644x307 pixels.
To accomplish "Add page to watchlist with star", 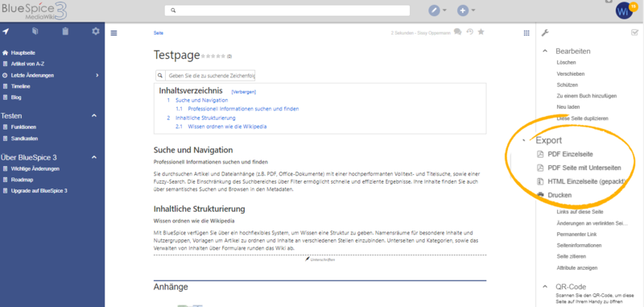I will (x=481, y=31).
